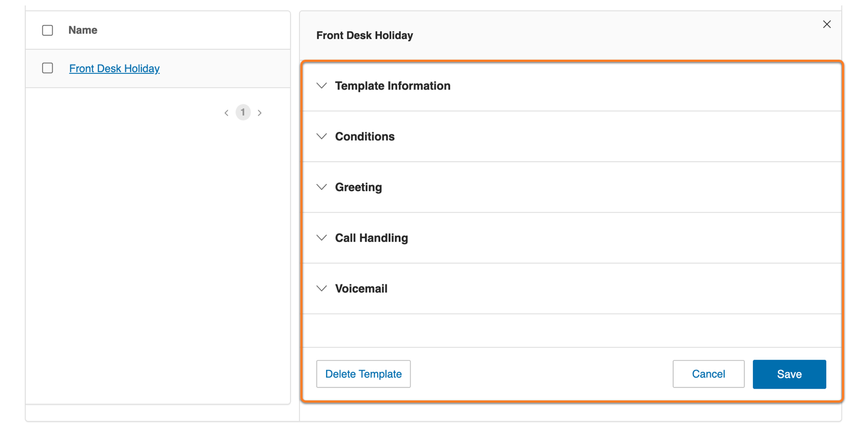Go to the previous page of templates

click(226, 113)
